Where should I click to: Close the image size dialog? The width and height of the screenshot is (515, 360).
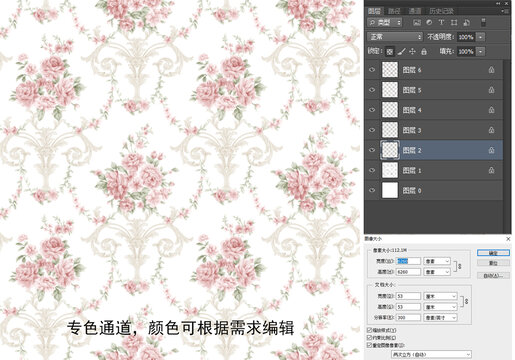(x=508, y=239)
